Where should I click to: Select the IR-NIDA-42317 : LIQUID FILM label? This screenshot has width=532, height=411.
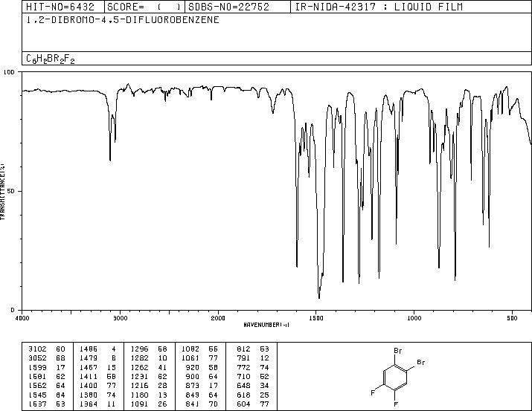point(379,7)
